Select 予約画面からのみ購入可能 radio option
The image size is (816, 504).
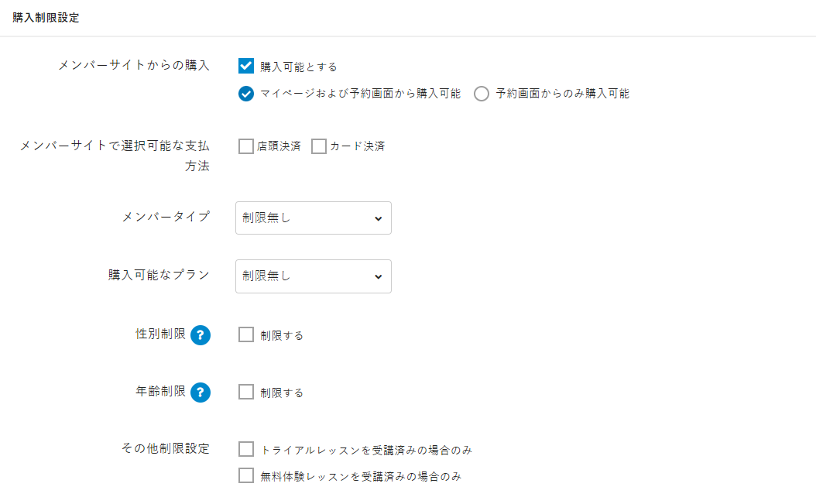click(x=482, y=94)
